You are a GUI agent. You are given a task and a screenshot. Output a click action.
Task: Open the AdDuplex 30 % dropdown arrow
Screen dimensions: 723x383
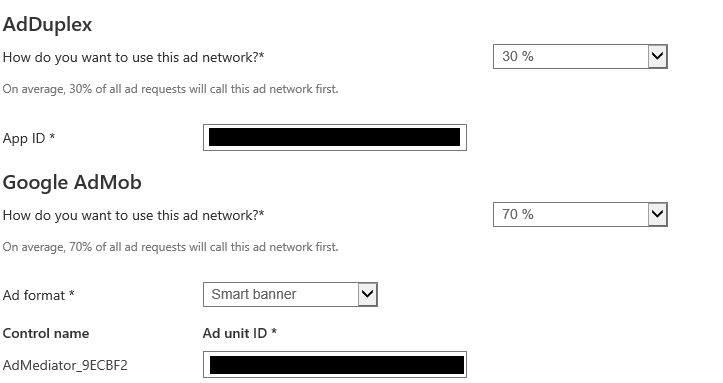pyautogui.click(x=658, y=57)
